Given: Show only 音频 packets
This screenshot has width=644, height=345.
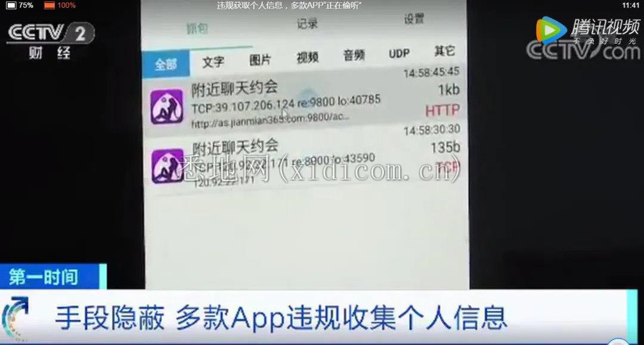Looking at the screenshot, I should 354,55.
